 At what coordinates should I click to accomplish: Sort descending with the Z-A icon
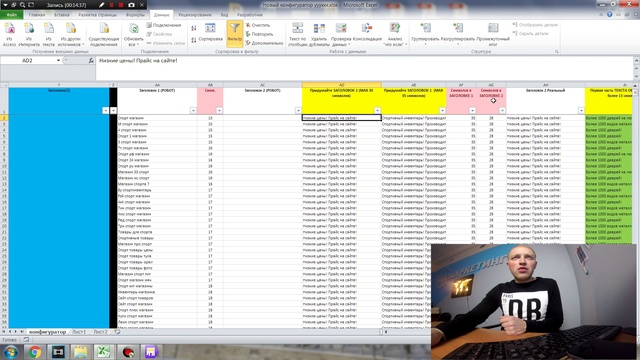pos(193,40)
